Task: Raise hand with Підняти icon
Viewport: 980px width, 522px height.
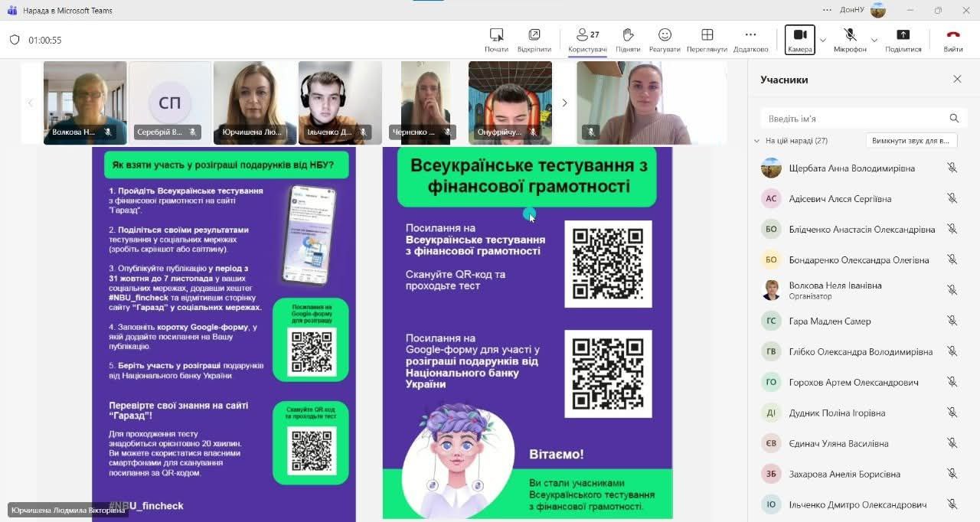Action: tap(628, 35)
